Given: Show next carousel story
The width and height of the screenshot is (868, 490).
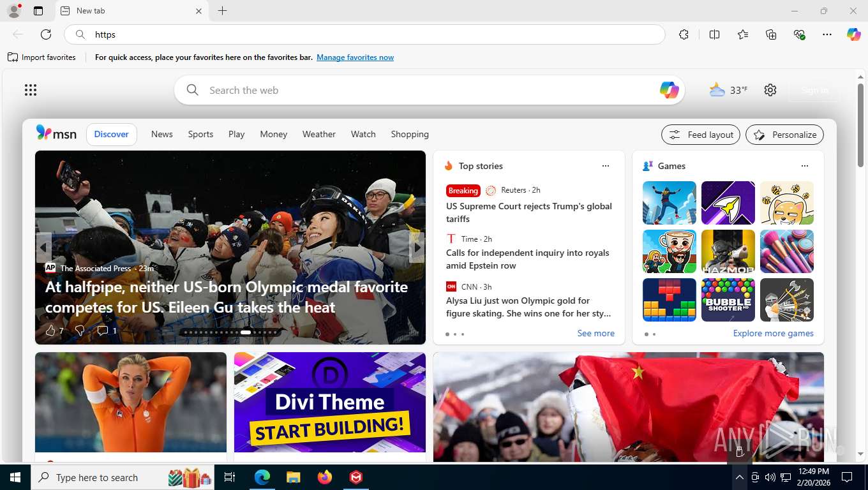Looking at the screenshot, I should 417,248.
